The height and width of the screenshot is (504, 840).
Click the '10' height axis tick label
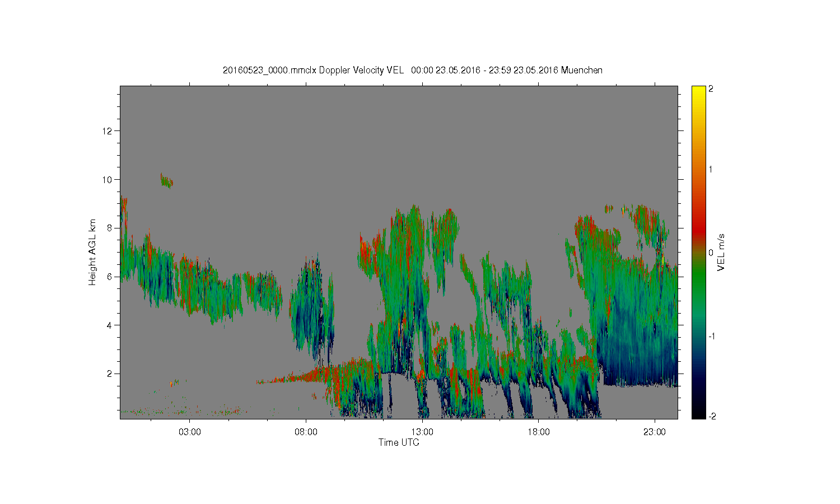108,180
